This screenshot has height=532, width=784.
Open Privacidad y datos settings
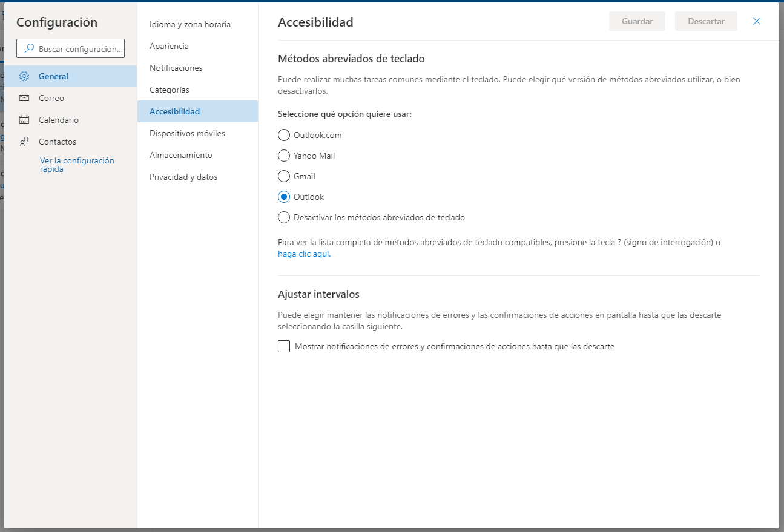click(197, 177)
